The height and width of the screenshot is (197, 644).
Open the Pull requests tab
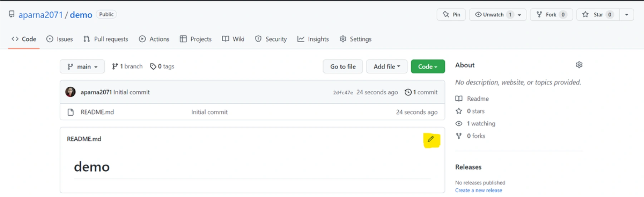pos(106,39)
